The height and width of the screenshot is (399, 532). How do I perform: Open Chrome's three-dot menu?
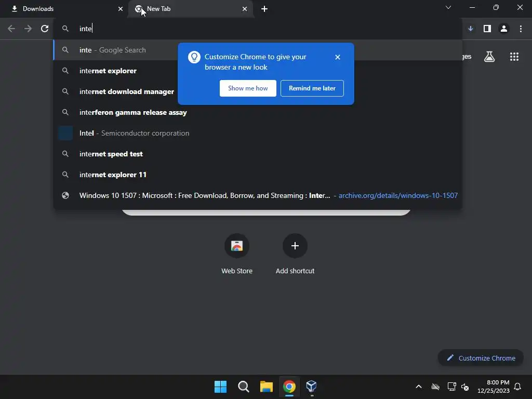(521, 29)
